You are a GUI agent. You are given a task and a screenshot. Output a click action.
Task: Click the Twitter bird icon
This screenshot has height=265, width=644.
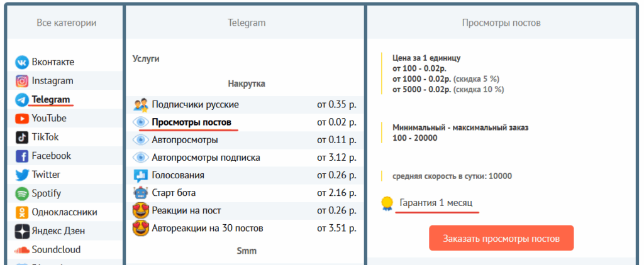coord(22,175)
